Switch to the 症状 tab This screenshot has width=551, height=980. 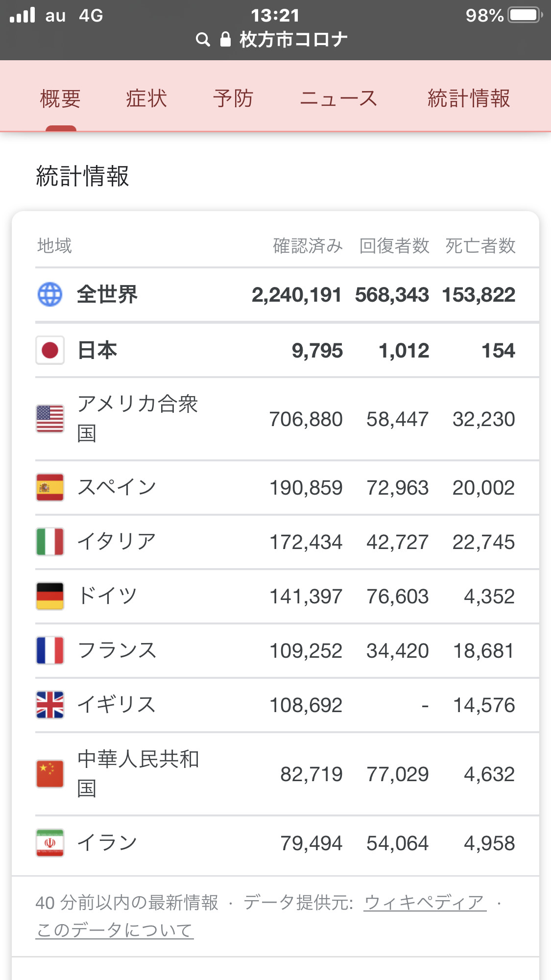[x=146, y=98]
